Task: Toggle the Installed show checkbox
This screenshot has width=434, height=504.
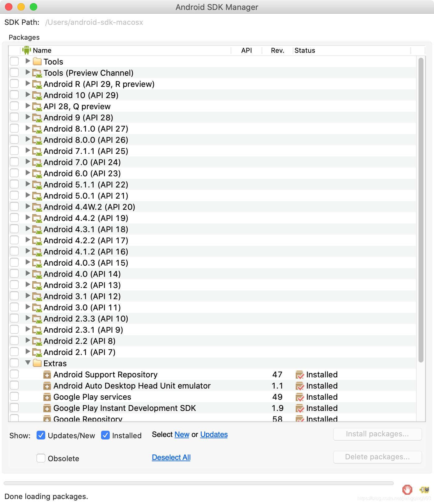Action: click(105, 435)
